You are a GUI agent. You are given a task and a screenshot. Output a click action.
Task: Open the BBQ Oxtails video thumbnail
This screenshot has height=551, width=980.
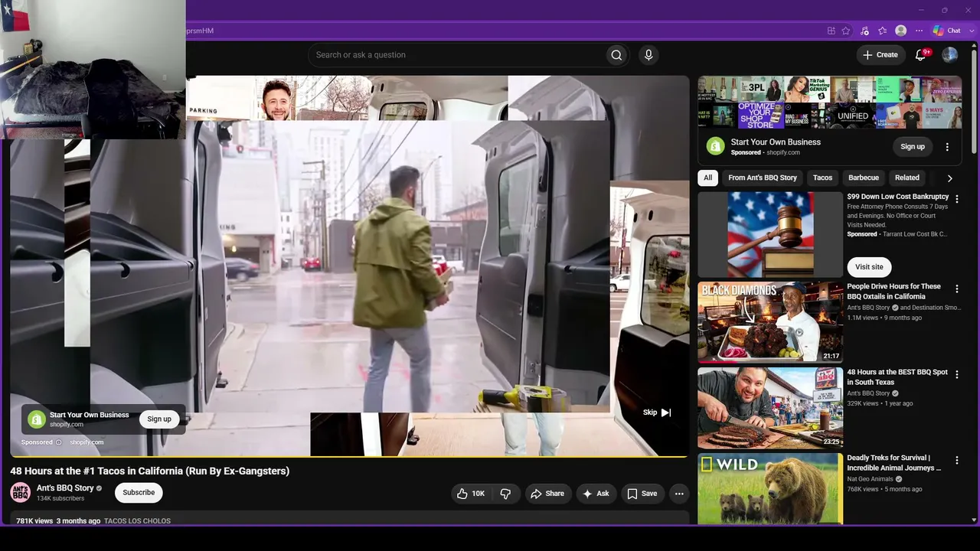coord(770,322)
